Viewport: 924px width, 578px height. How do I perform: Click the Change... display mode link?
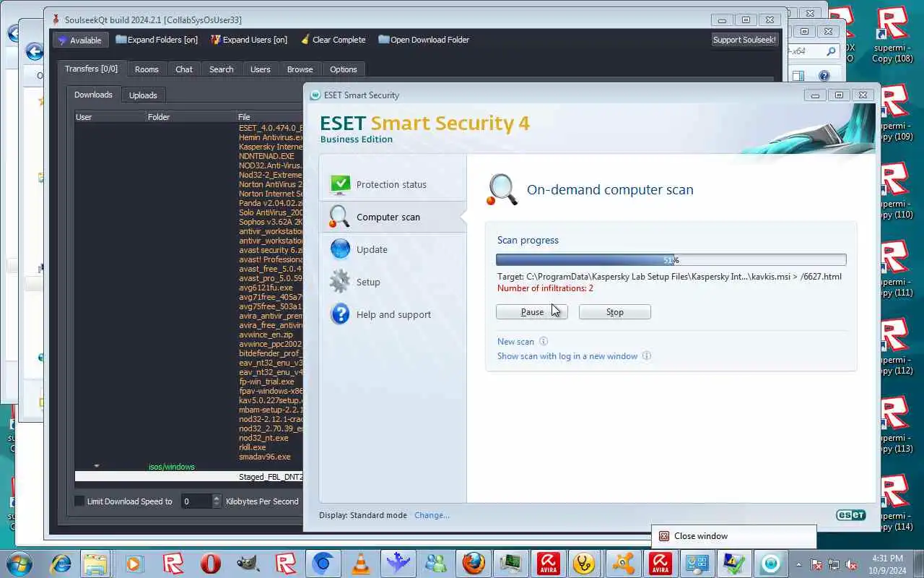432,515
